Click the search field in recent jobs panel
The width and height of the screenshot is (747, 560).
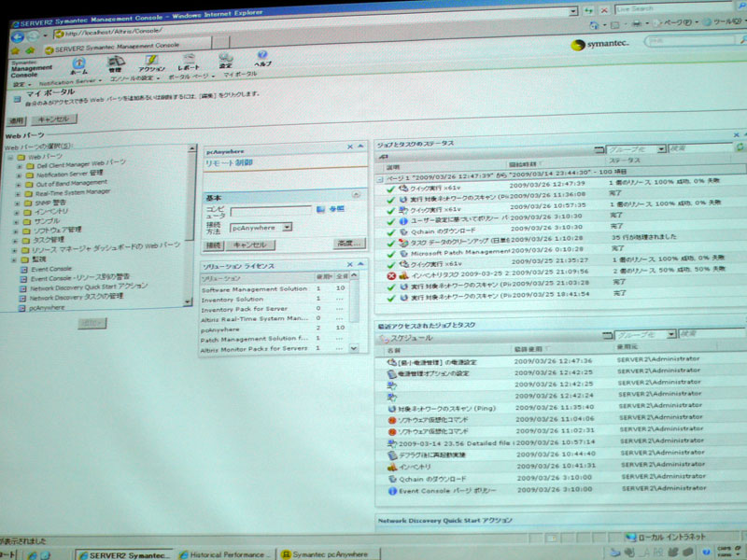coord(711,333)
